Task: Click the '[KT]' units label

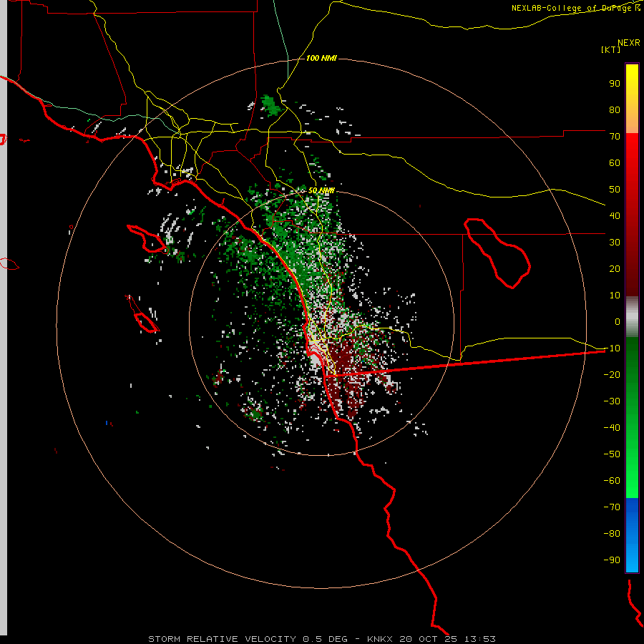Action: [x=611, y=49]
